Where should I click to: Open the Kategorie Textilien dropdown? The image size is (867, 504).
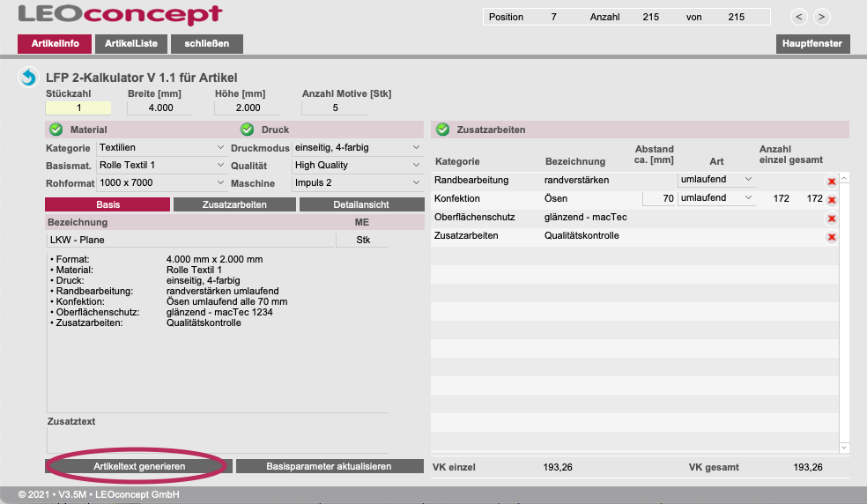[x=161, y=147]
